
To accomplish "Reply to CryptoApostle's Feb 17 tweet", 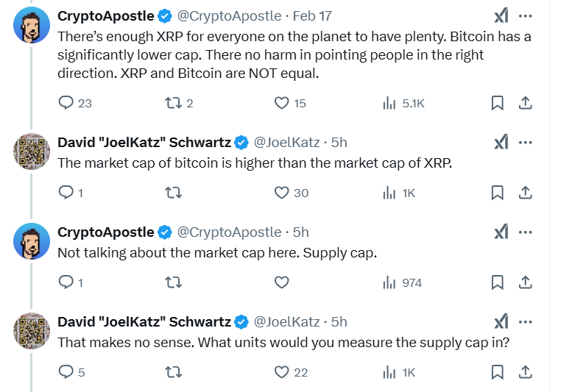I will click(66, 103).
